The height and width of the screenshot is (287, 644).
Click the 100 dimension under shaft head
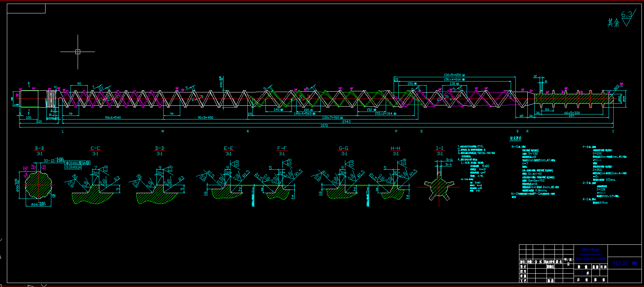29,118
